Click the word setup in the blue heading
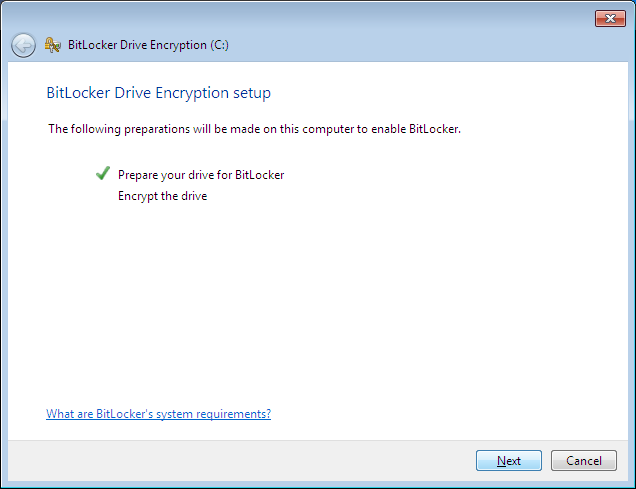The image size is (636, 489). pyautogui.click(x=252, y=93)
